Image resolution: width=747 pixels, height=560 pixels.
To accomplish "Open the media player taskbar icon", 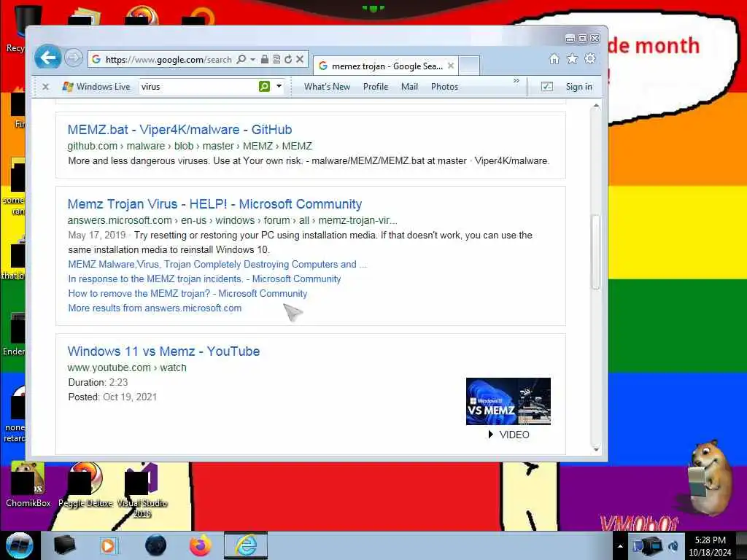I will coord(109,545).
